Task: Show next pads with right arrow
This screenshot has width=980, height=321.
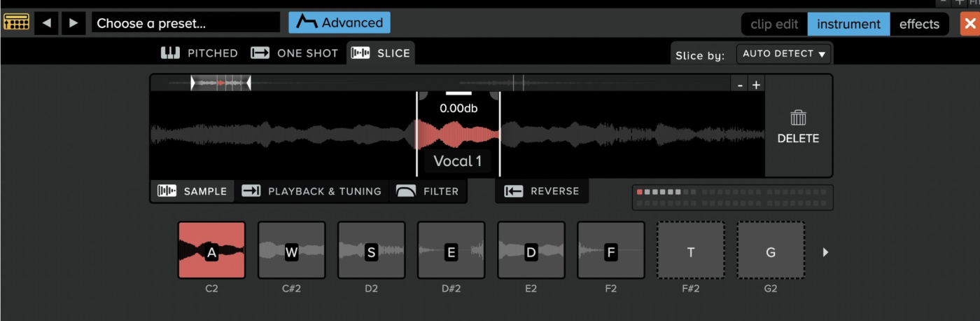Action: (826, 252)
